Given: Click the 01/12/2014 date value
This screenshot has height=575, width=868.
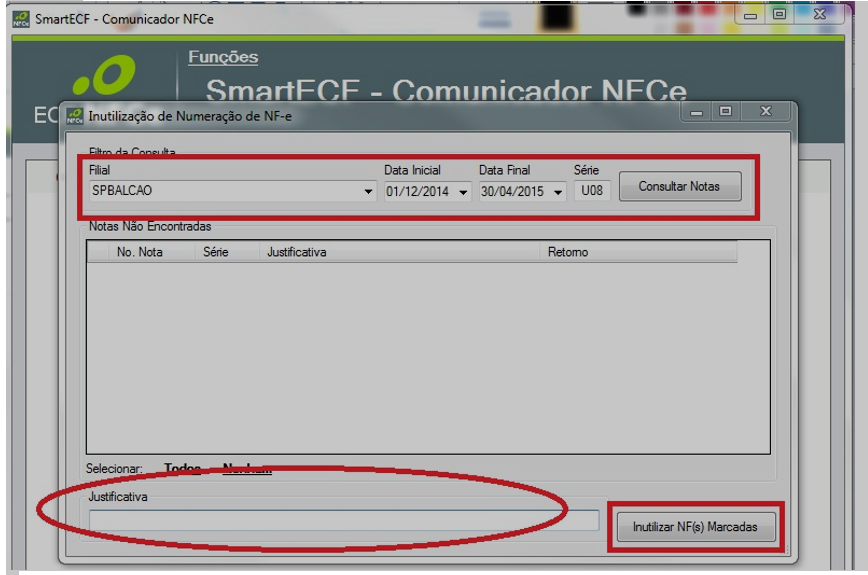Looking at the screenshot, I should [417, 191].
